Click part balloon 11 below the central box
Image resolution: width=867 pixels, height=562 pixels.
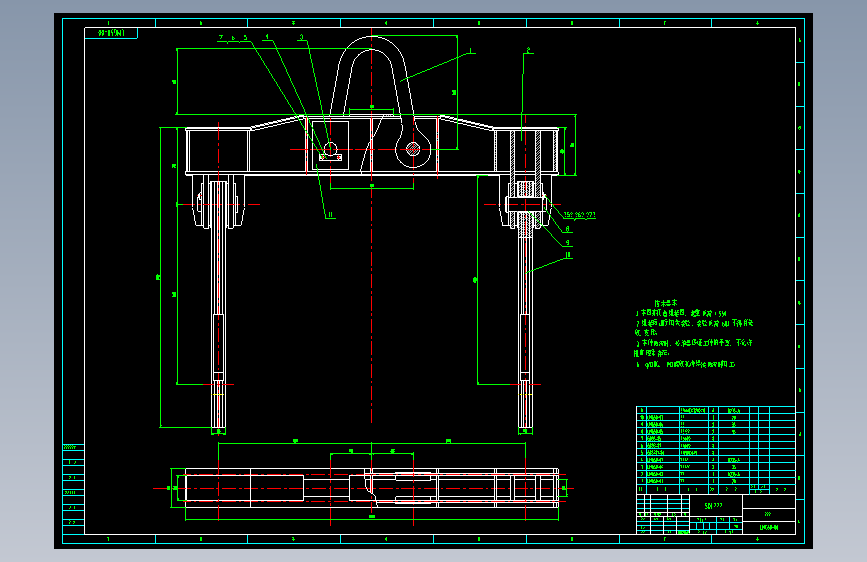[330, 215]
